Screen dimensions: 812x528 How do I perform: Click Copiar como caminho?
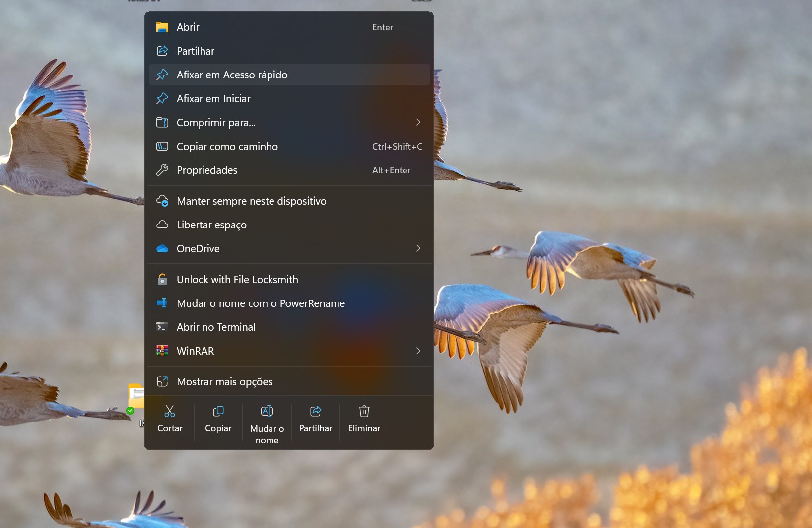click(x=227, y=146)
